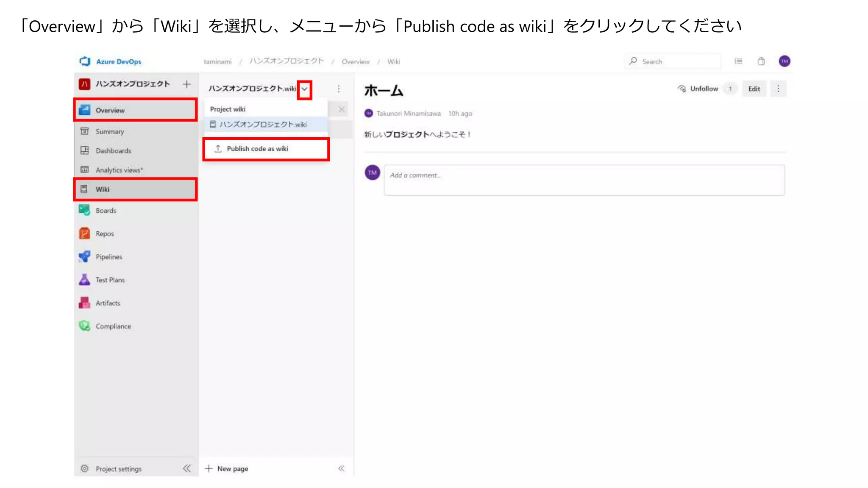The width and height of the screenshot is (868, 488).
Task: Click the plus icon beside project name
Action: point(186,84)
